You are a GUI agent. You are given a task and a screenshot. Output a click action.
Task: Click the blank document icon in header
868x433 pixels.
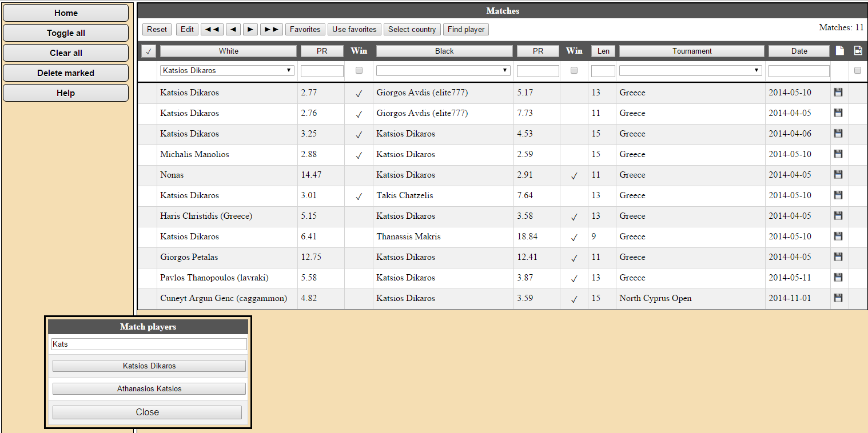pyautogui.click(x=839, y=51)
